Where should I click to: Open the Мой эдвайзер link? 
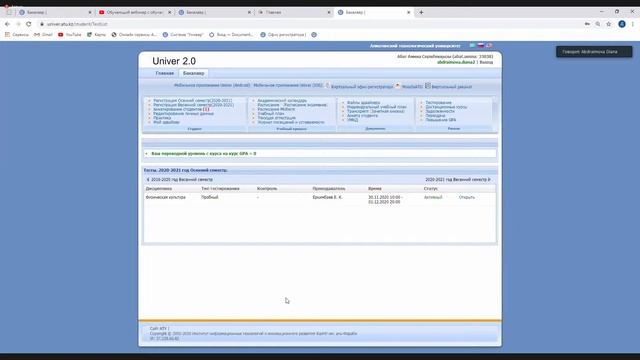click(166, 122)
